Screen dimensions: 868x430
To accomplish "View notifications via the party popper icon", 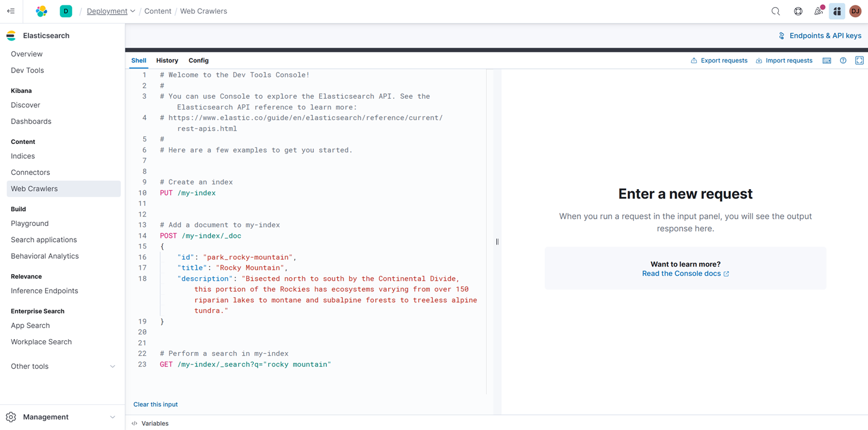I will tap(819, 11).
